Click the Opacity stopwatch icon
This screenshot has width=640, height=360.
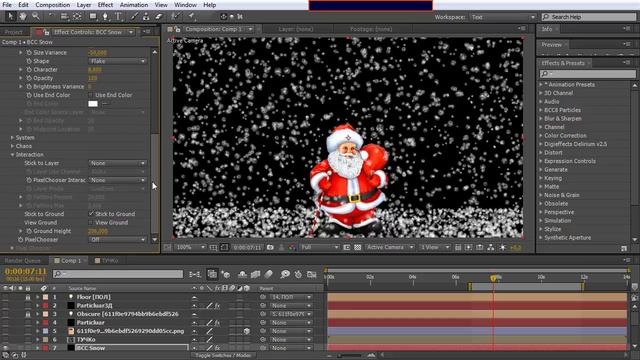(29, 78)
